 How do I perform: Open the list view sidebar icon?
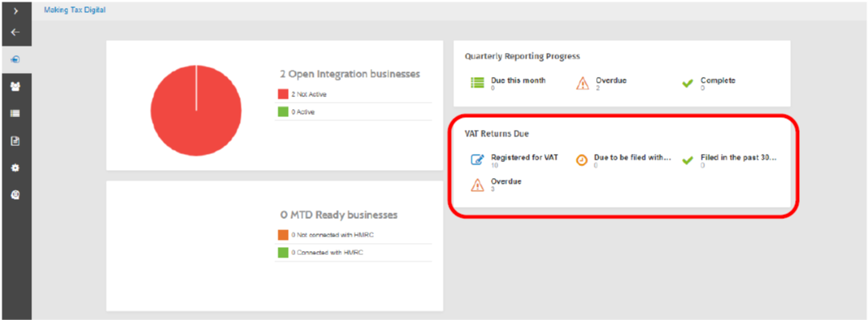[x=15, y=114]
